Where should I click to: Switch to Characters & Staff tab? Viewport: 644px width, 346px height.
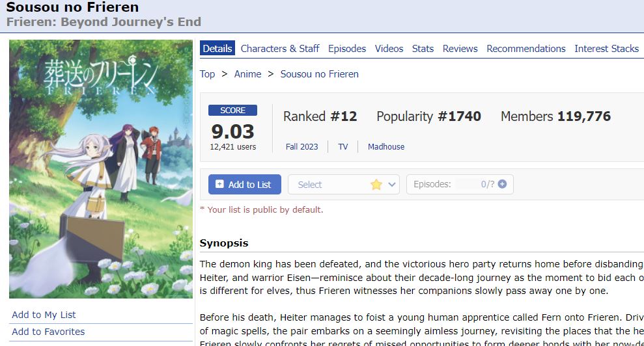(x=280, y=48)
